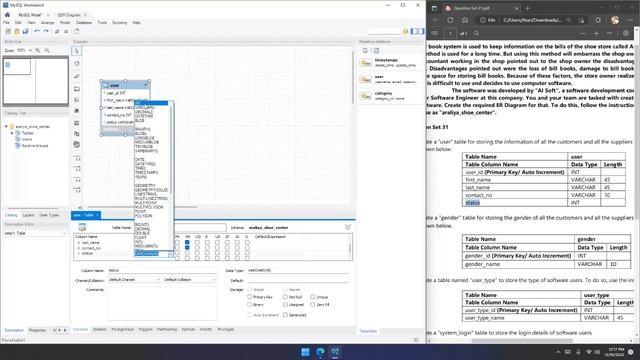Screen dimensions: 640x360
Task: Click the PDF horizontal scrollbar
Action: tap(522, 340)
